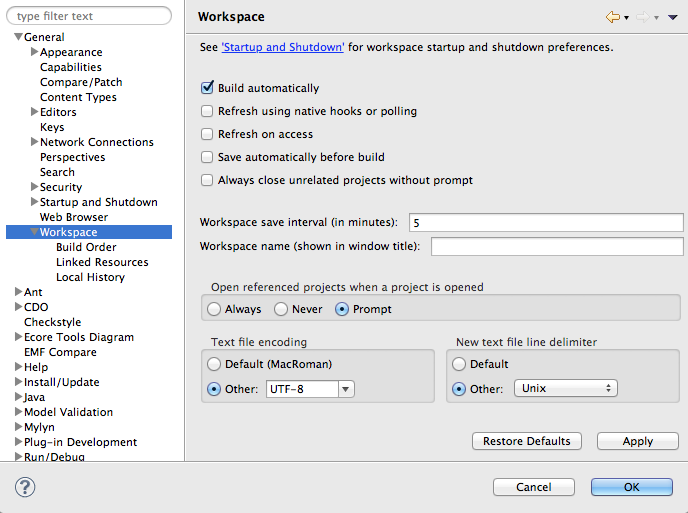
Task: Click in the Workspace name field
Action: (557, 246)
